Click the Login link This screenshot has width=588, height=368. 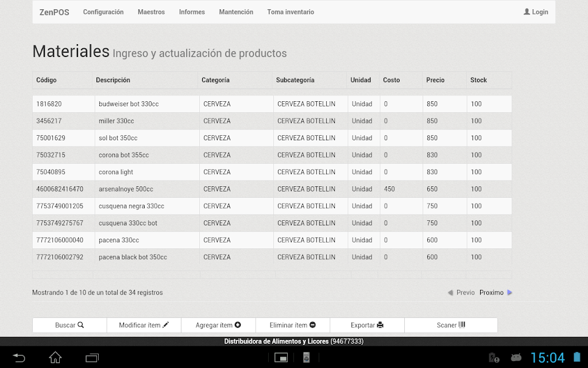(x=536, y=12)
